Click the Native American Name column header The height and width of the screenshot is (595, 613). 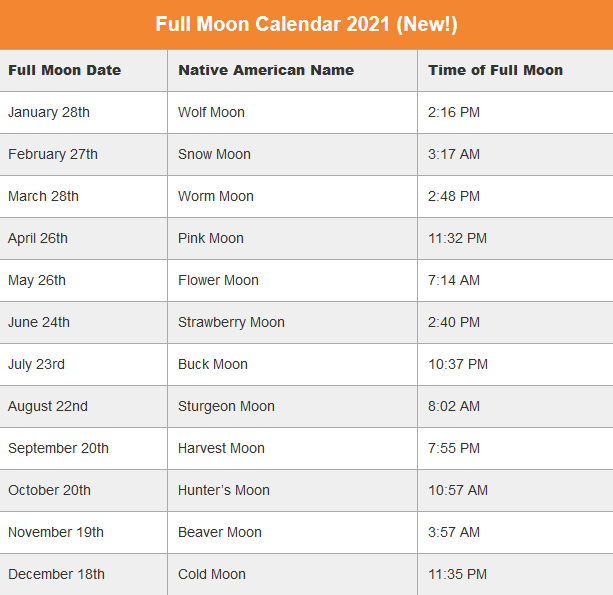(266, 70)
